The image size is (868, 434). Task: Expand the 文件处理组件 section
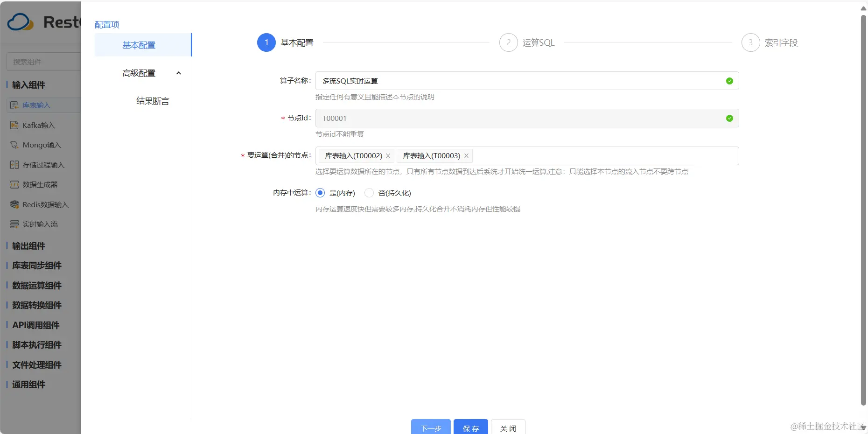tap(36, 365)
